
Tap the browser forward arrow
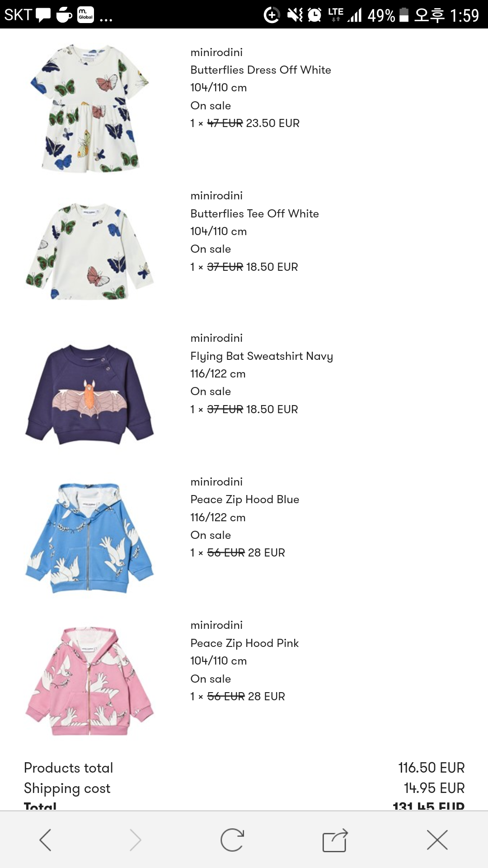pyautogui.click(x=135, y=840)
